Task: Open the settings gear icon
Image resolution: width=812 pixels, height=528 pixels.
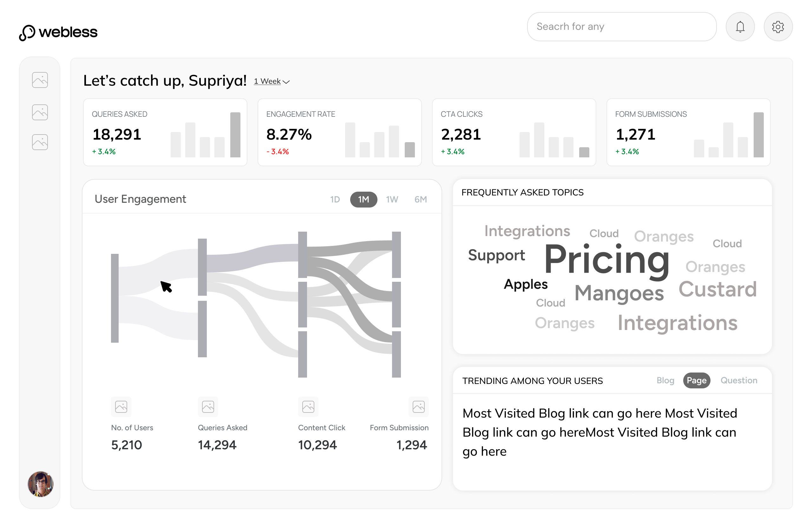Action: point(777,27)
